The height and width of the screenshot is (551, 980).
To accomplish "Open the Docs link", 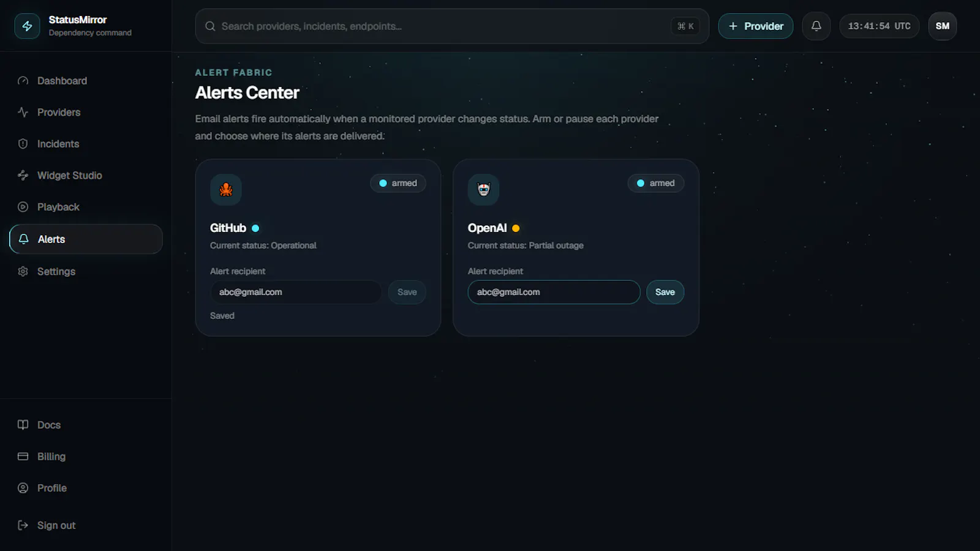I will [x=86, y=425].
